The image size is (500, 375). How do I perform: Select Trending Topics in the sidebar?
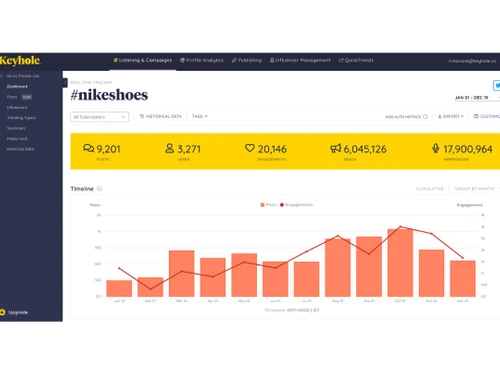pos(21,118)
